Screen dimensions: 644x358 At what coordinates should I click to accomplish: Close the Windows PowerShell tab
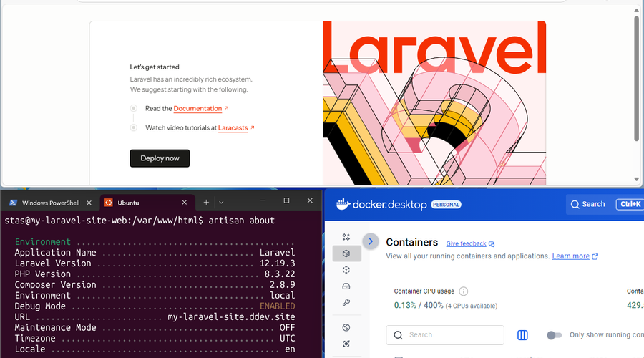89,203
